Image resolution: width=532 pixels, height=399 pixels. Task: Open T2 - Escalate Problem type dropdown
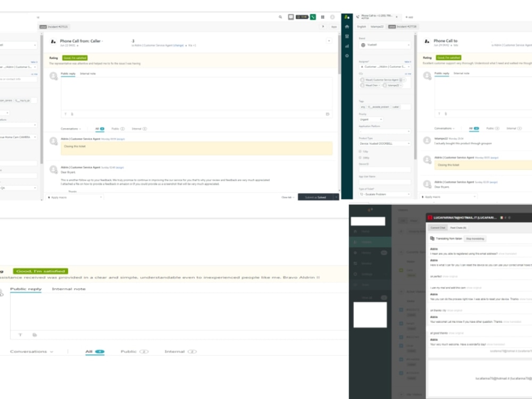point(385,194)
